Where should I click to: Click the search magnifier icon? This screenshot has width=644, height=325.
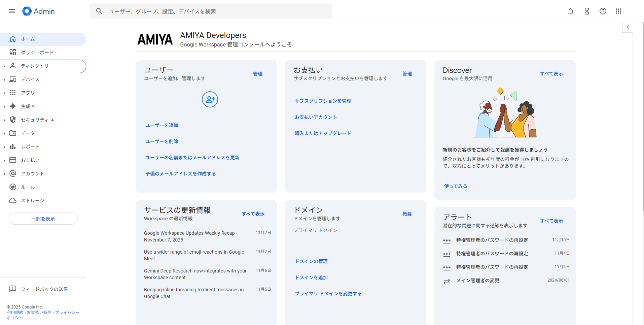[99, 11]
